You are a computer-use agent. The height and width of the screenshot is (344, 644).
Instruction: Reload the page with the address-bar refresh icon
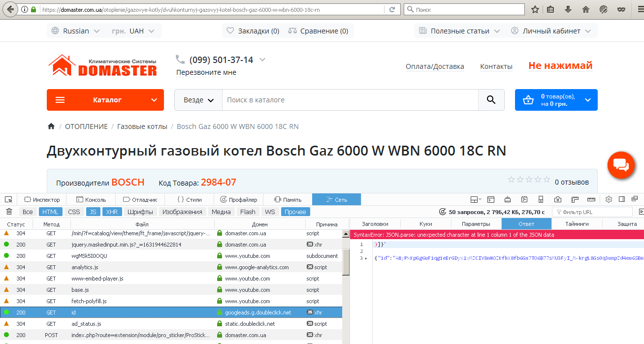coord(392,9)
